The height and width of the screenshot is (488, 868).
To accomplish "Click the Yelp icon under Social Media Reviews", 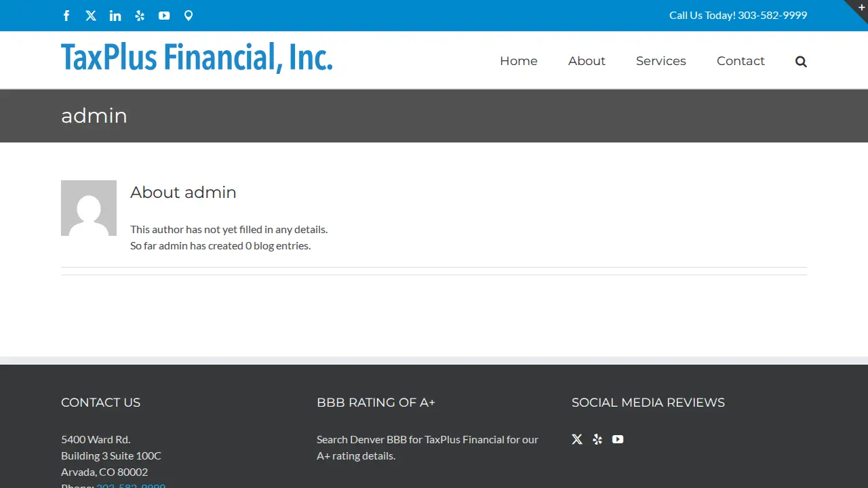I will 597,439.
